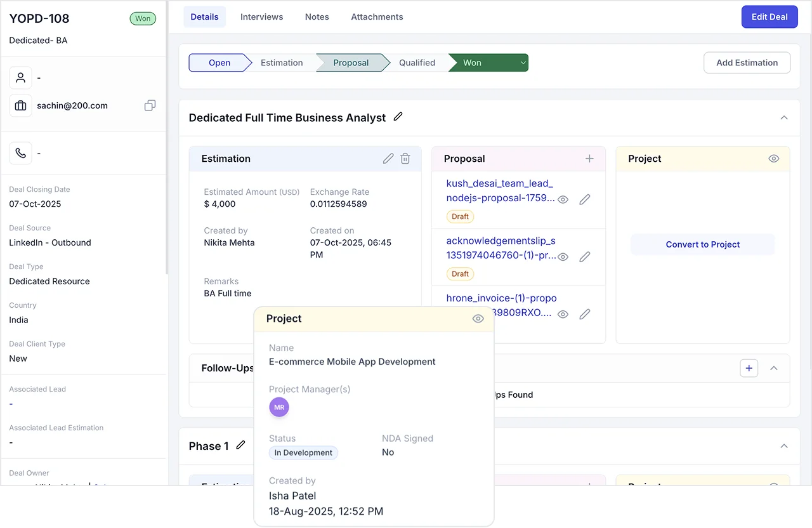
Task: Collapse the Follow-Ups section
Action: coord(774,368)
